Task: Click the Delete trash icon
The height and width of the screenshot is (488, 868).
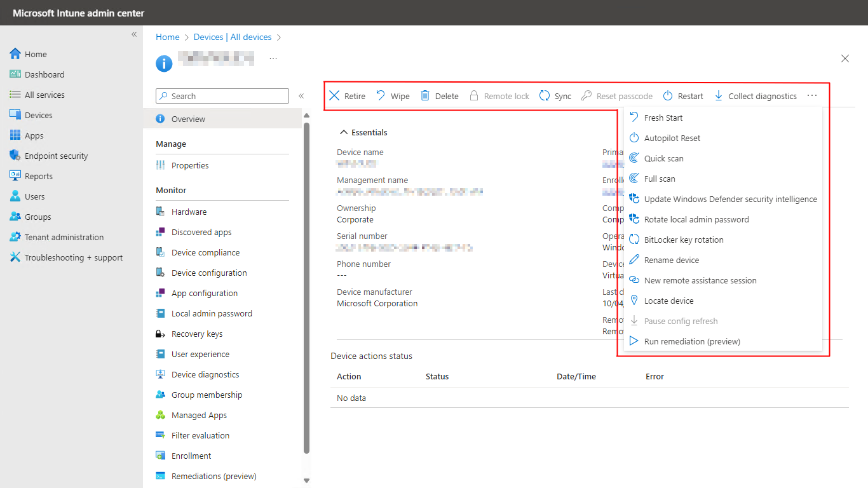Action: [x=425, y=96]
